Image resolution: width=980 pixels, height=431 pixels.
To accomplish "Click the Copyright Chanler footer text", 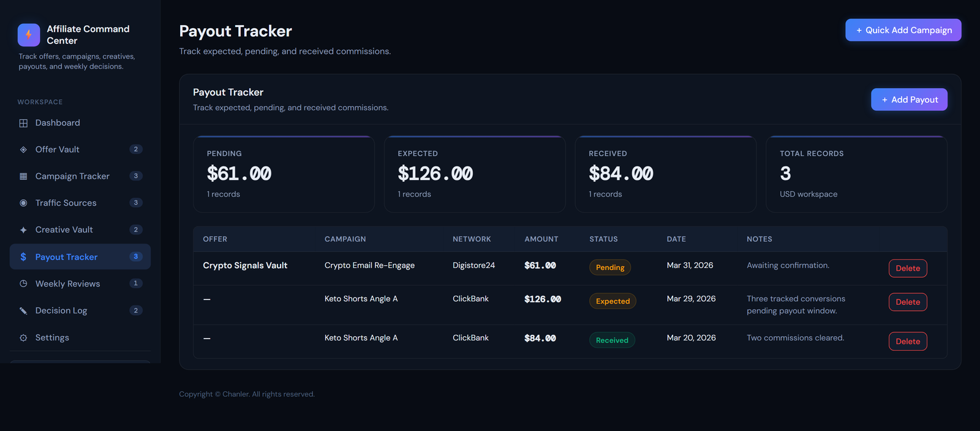I will click(247, 394).
